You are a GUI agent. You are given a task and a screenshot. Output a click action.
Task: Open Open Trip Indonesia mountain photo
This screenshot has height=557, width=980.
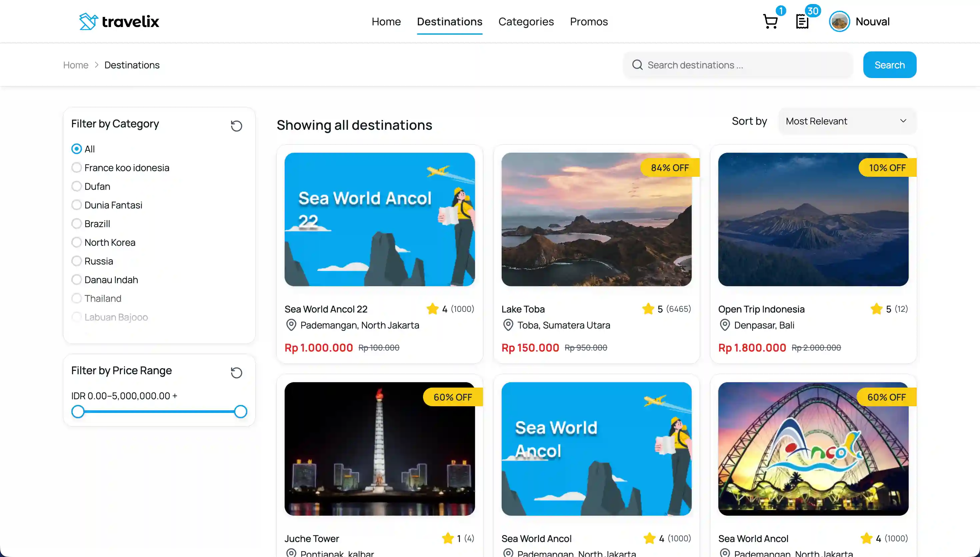813,219
